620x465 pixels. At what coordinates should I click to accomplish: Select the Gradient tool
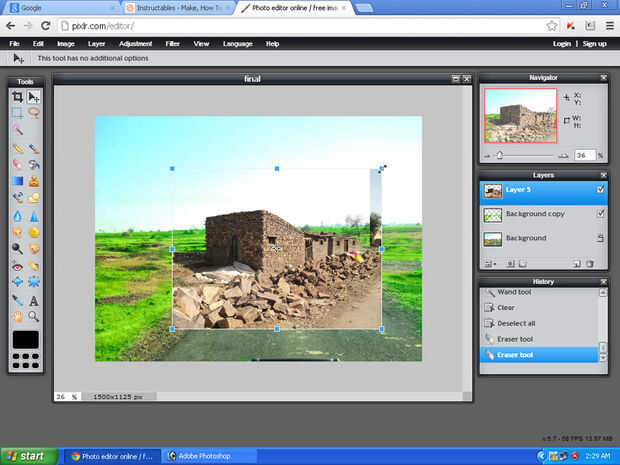pyautogui.click(x=17, y=181)
